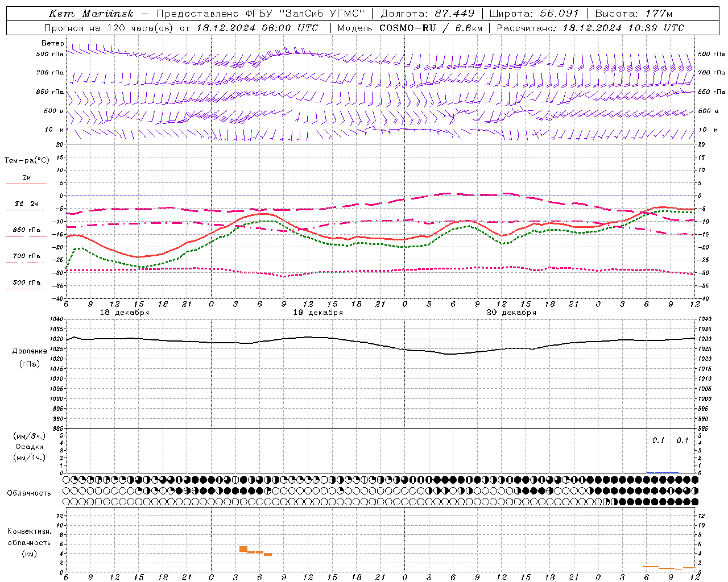This screenshot has height=582, width=728.
Task: Click the Высота: 177м value
Action: [633, 14]
